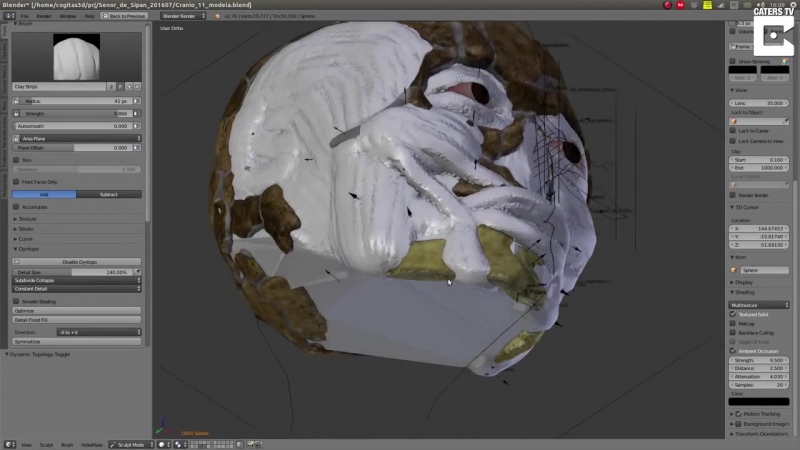Screen dimensions: 800x450
Task: Open the Constant Detail dropdown
Action: 77,289
